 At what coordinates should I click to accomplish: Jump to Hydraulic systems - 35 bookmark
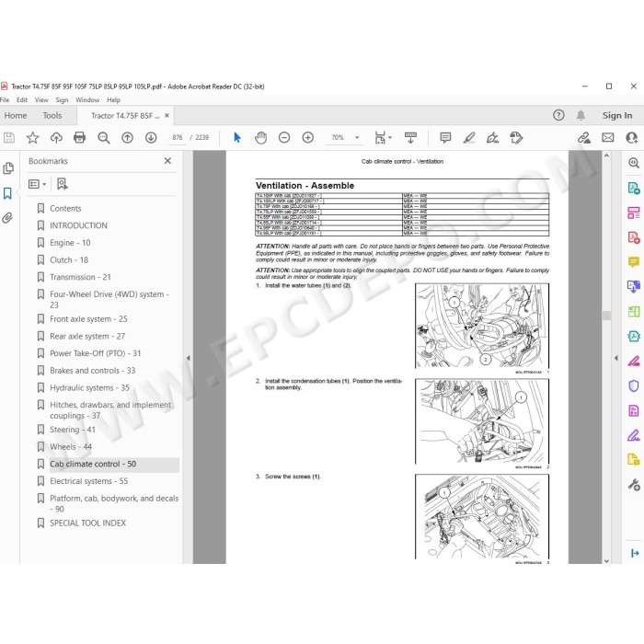[89, 387]
